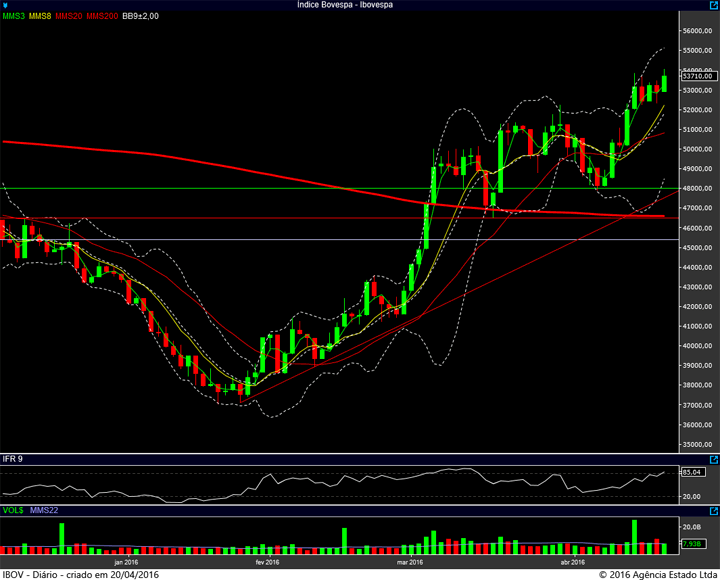720x580 pixels.
Task: Select the MMS20 moving average label
Action: (68, 16)
